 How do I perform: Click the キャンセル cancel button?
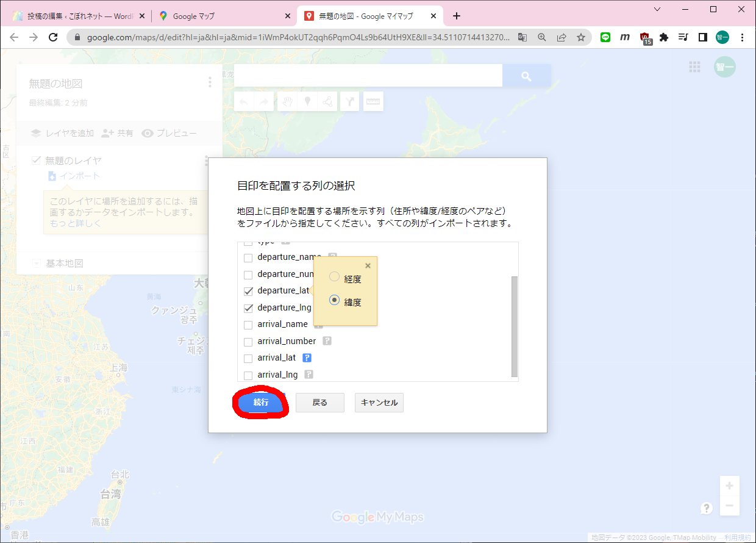(x=379, y=403)
